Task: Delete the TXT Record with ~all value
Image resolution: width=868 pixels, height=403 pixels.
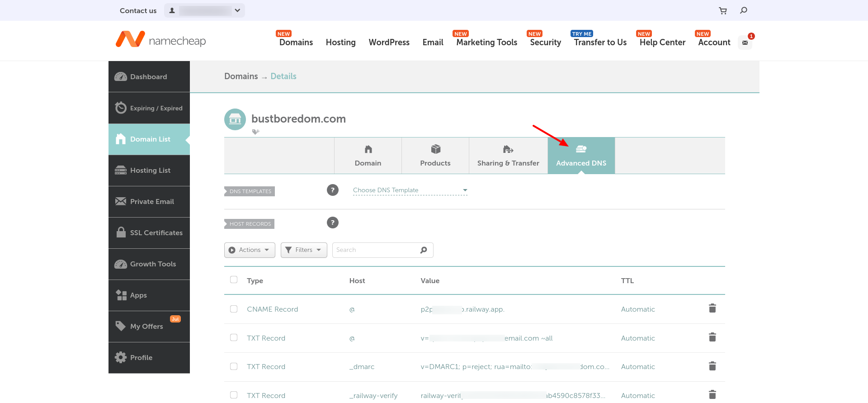Action: coord(712,337)
